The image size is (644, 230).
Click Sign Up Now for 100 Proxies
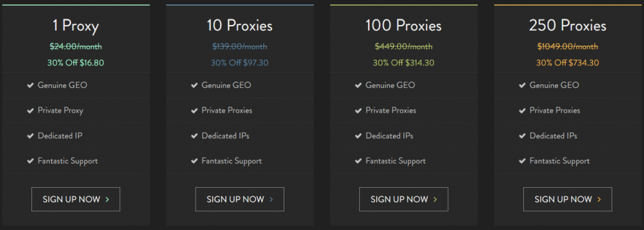point(403,199)
